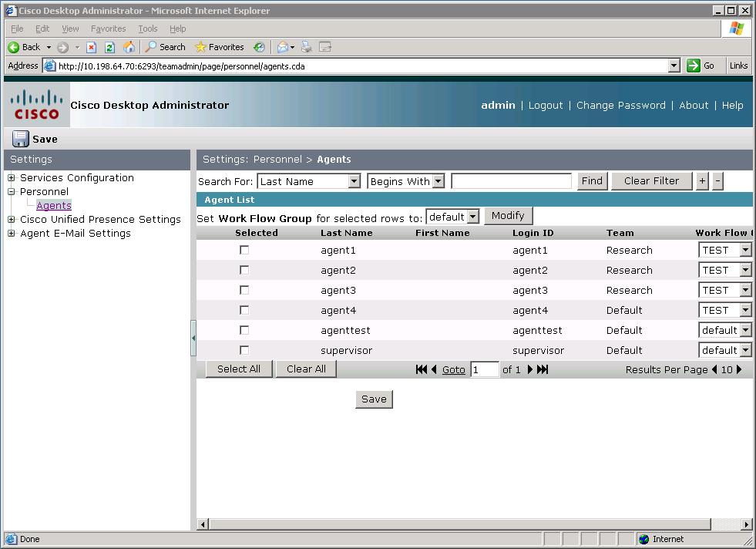Click the Cisco logo

(x=37, y=105)
